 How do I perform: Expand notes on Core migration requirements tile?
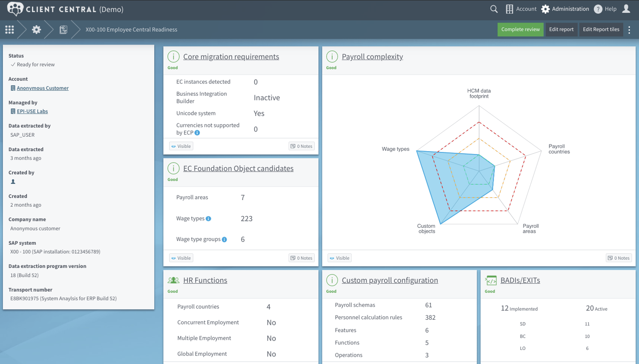pyautogui.click(x=301, y=146)
